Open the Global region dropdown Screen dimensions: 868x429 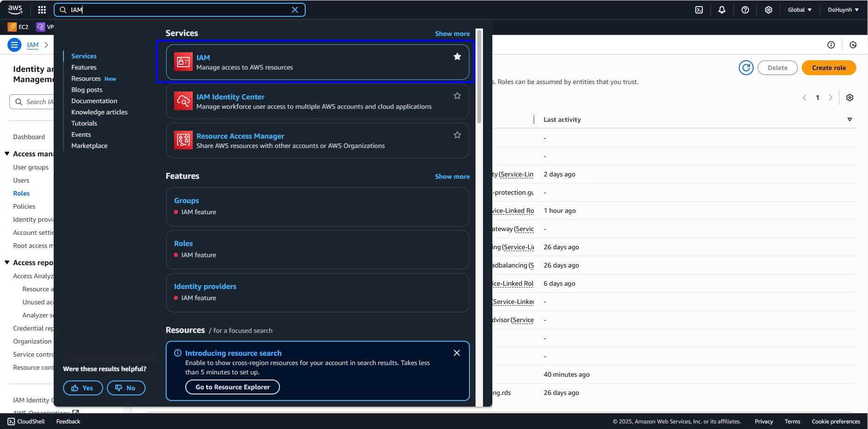coord(799,10)
